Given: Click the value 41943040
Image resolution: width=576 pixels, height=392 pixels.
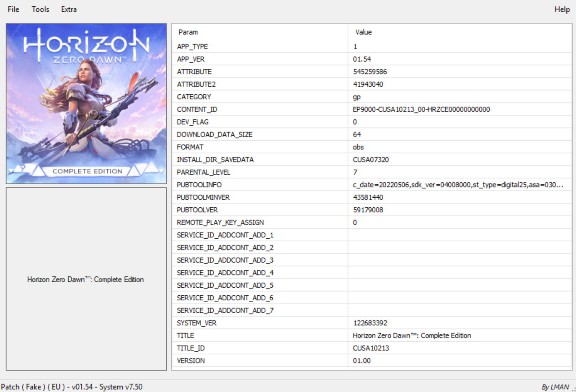Looking at the screenshot, I should pyautogui.click(x=368, y=84).
